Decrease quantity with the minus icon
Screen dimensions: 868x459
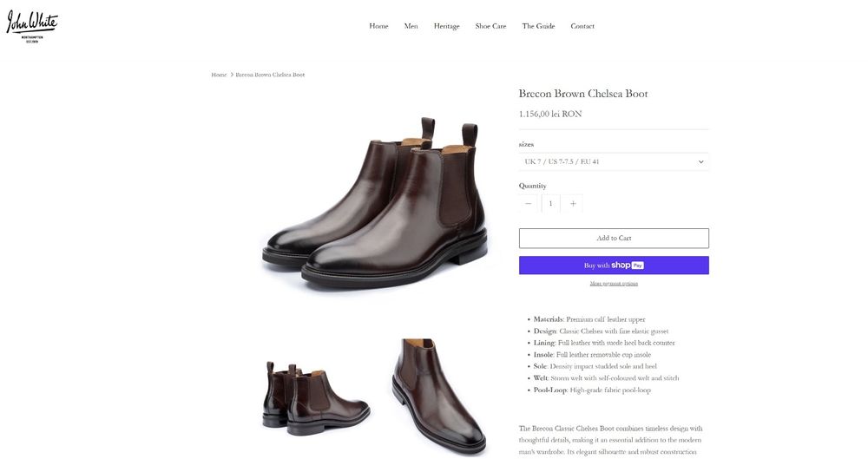[x=528, y=204]
